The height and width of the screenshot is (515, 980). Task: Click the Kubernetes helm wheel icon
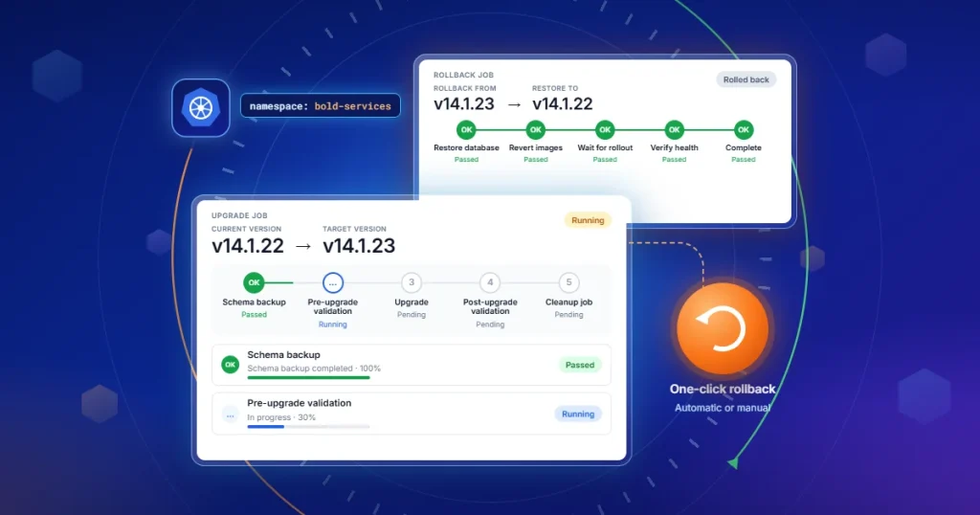tap(201, 107)
